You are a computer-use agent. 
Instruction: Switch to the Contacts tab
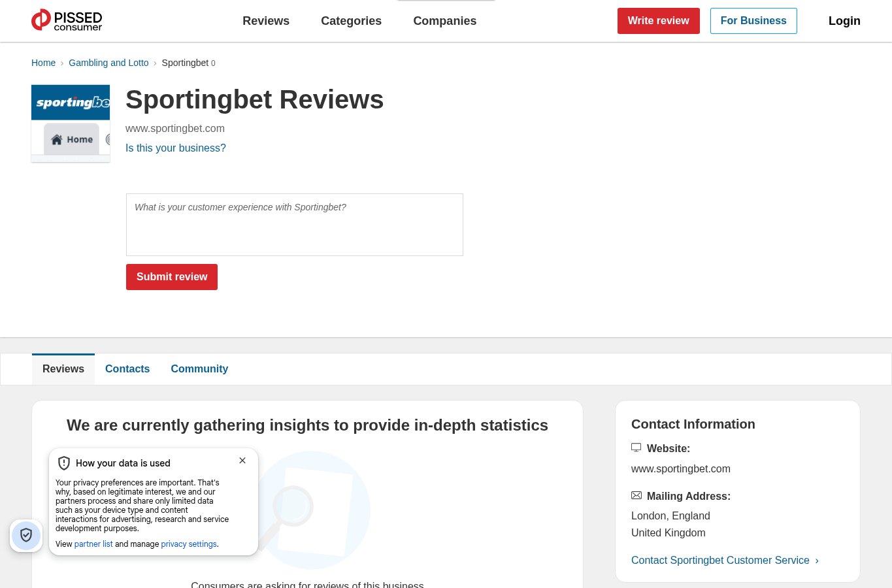127,369
